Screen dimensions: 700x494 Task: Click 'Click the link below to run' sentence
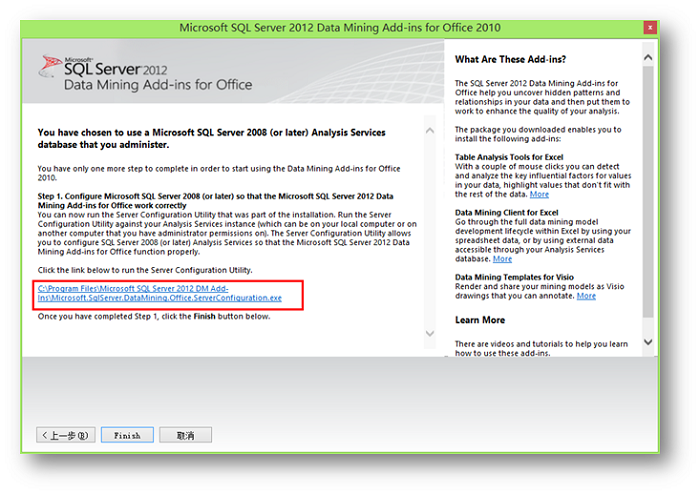pyautogui.click(x=145, y=270)
